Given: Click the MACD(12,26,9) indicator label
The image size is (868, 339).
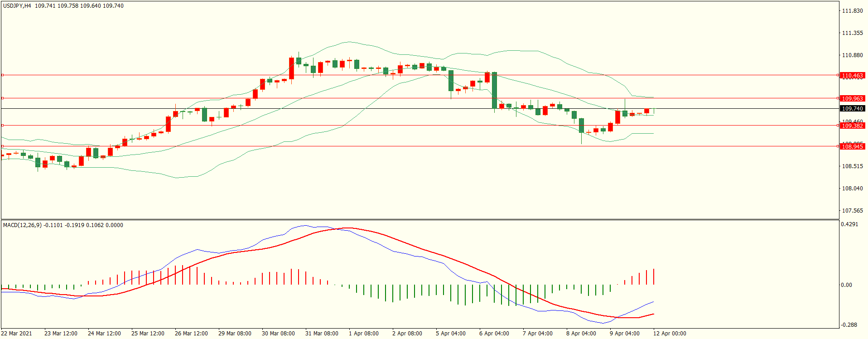Looking at the screenshot, I should 23,225.
